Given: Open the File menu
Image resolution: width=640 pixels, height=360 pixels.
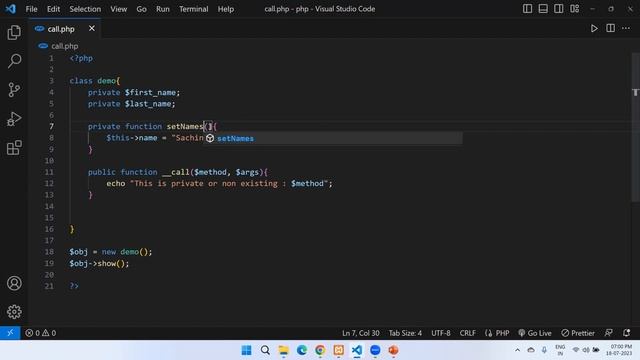Looking at the screenshot, I should 31,9.
